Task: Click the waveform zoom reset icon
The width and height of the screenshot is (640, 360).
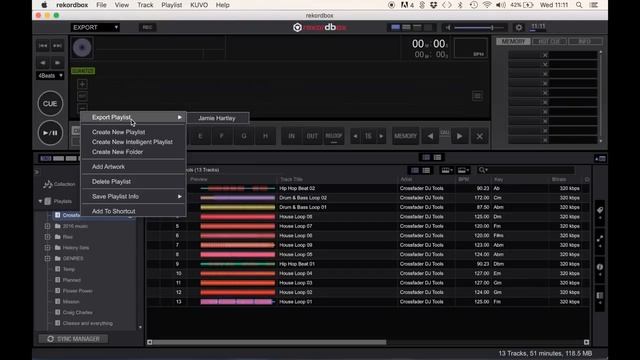Action: pyautogui.click(x=82, y=96)
